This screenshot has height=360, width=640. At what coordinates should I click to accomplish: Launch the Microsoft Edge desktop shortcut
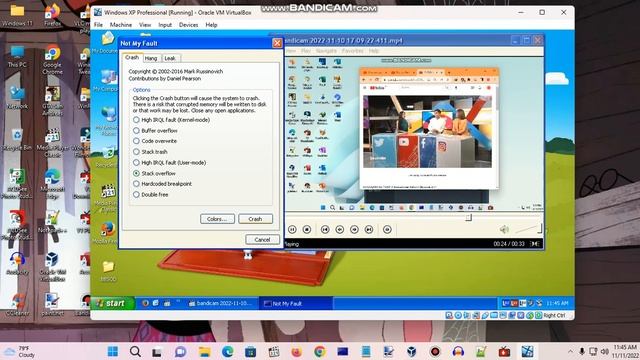coord(52,184)
